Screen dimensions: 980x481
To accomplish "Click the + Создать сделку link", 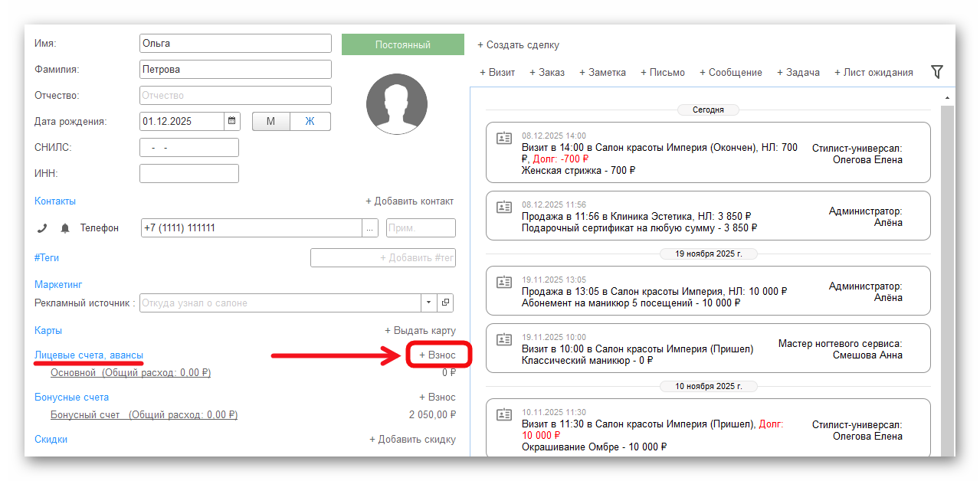I will point(518,44).
